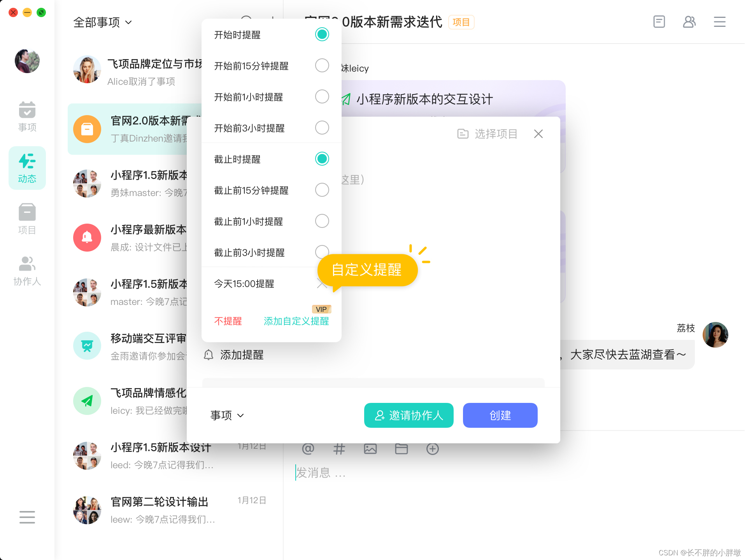Viewport: 747px width, 560px height.
Task: Click the plus circle icon in message toolbar
Action: tap(432, 449)
